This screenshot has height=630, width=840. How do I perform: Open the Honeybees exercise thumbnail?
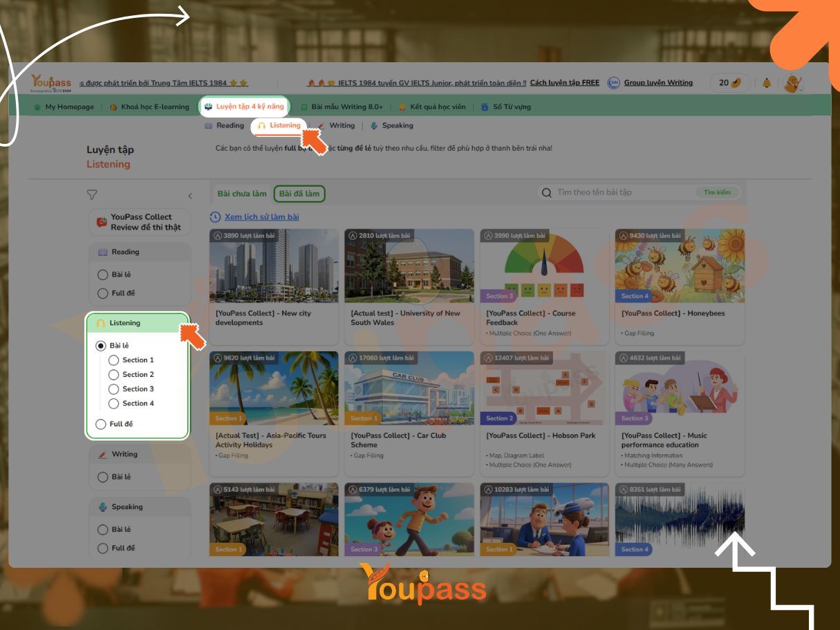pyautogui.click(x=680, y=266)
